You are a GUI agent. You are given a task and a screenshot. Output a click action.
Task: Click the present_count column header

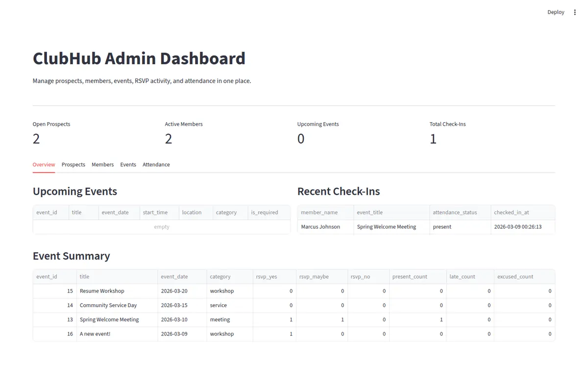[x=417, y=277]
